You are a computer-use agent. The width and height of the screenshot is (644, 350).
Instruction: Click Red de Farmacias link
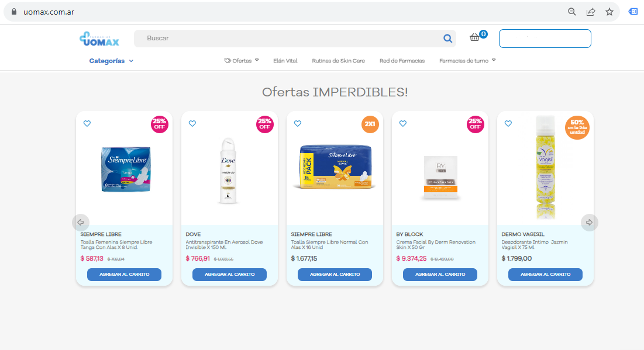click(x=402, y=60)
